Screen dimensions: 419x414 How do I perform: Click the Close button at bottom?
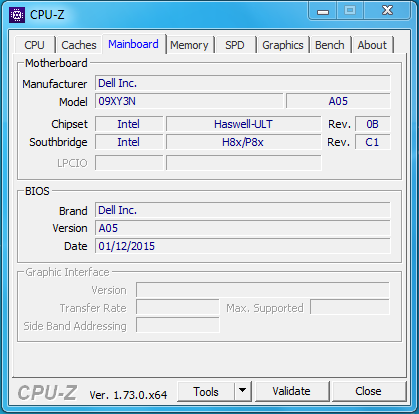(x=368, y=391)
